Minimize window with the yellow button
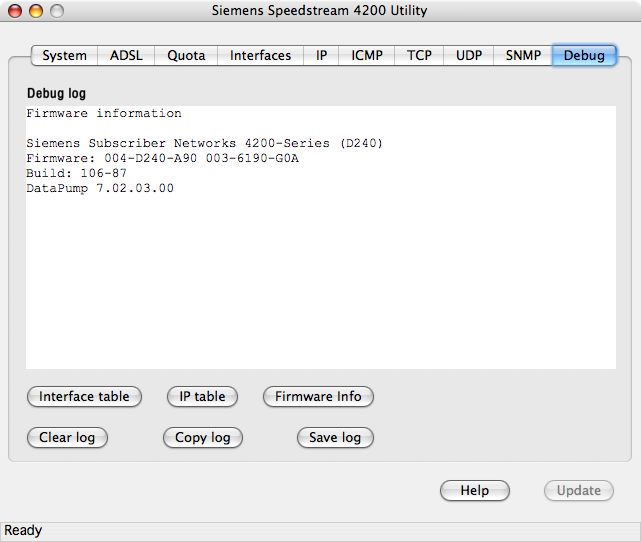The height and width of the screenshot is (542, 641). pyautogui.click(x=36, y=11)
